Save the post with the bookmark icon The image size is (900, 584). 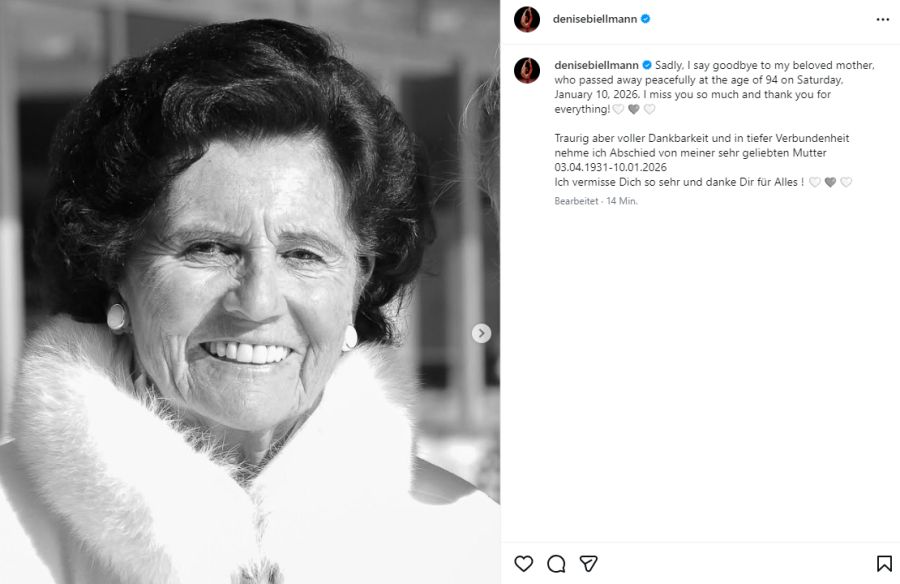pyautogui.click(x=884, y=563)
